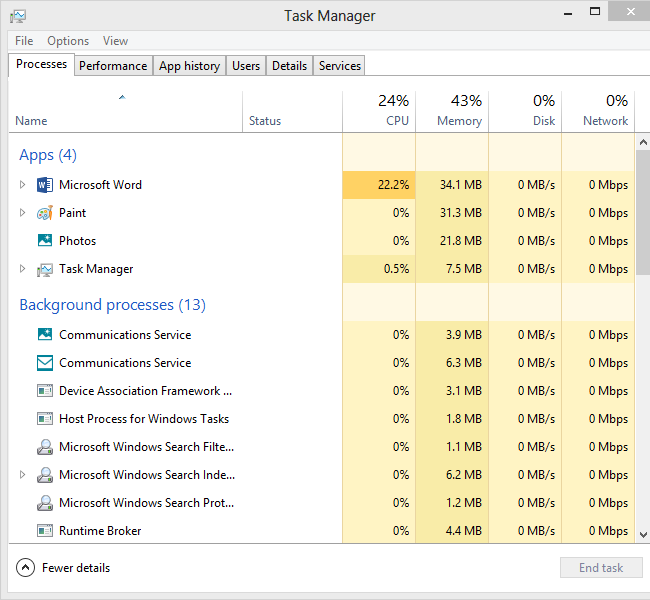Image resolution: width=650 pixels, height=600 pixels.
Task: Click the 0.5% CPU value for Task Manager
Action: [x=397, y=269]
